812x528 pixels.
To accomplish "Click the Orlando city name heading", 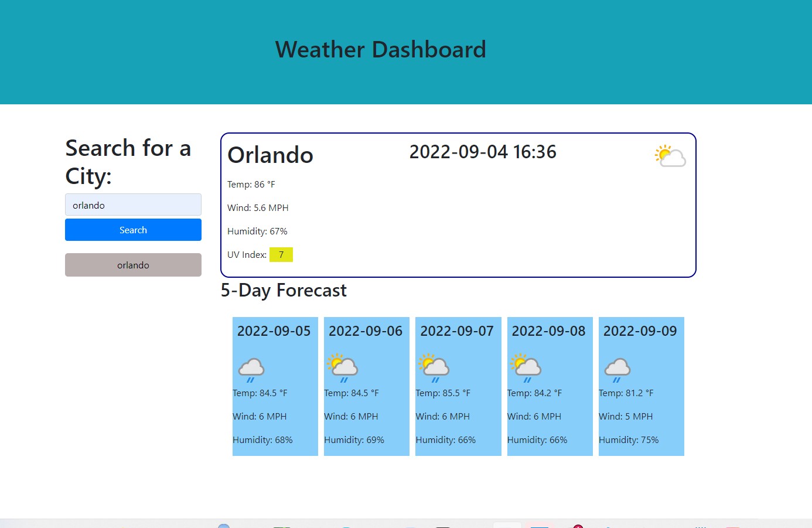I will pyautogui.click(x=270, y=155).
